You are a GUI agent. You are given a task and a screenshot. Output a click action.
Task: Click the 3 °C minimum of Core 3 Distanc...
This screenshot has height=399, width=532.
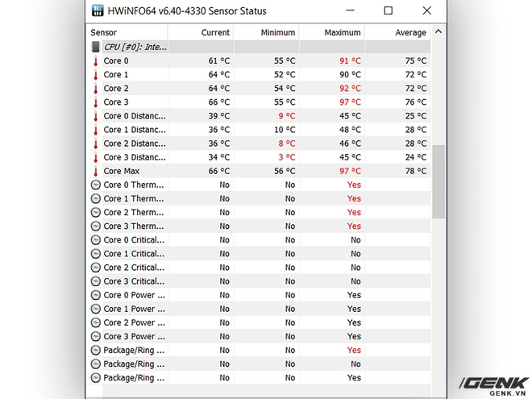click(287, 157)
